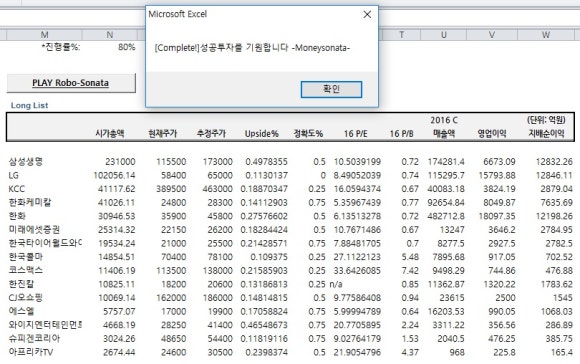This screenshot has width=580, height=364.
Task: Click sales cell 174281.4
Action: click(x=446, y=162)
